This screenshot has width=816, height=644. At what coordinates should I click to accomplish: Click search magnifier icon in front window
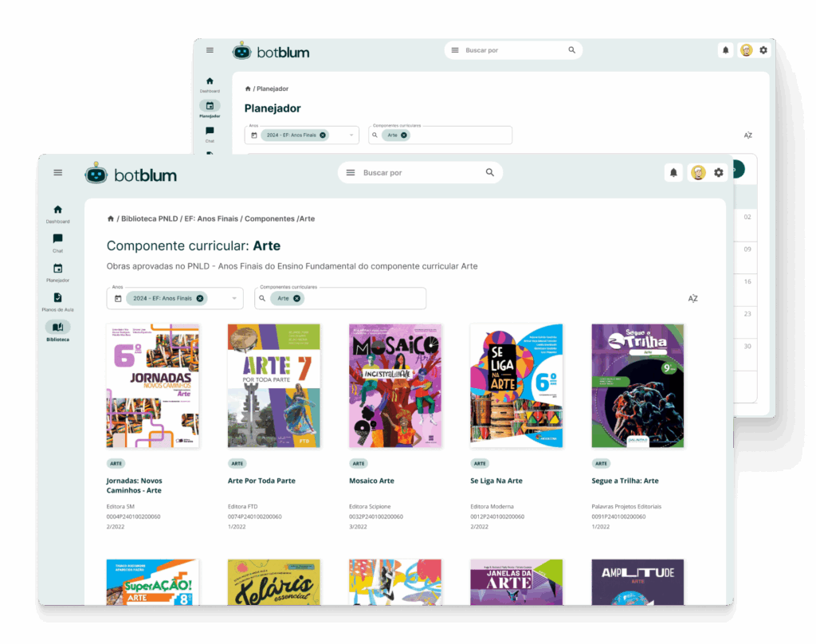[x=490, y=172]
